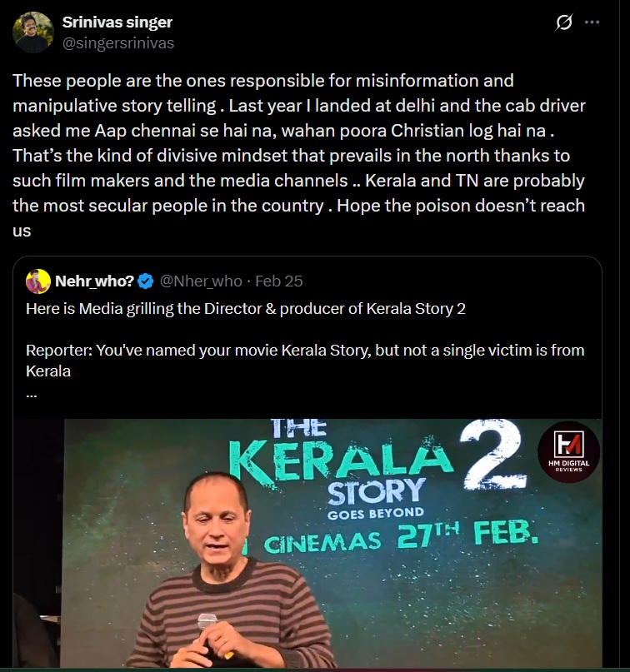
Task: Click the Grok slashed-circle icon
Action: pyautogui.click(x=564, y=22)
